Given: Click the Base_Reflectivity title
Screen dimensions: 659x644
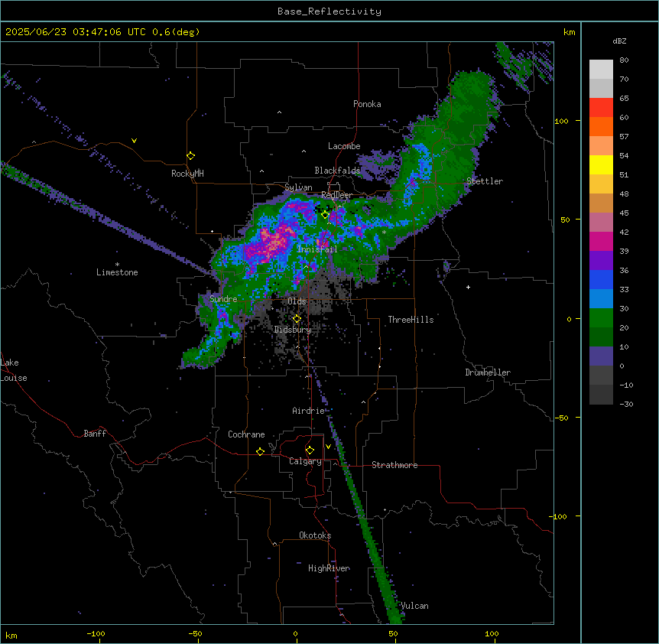Looking at the screenshot, I should pos(329,11).
